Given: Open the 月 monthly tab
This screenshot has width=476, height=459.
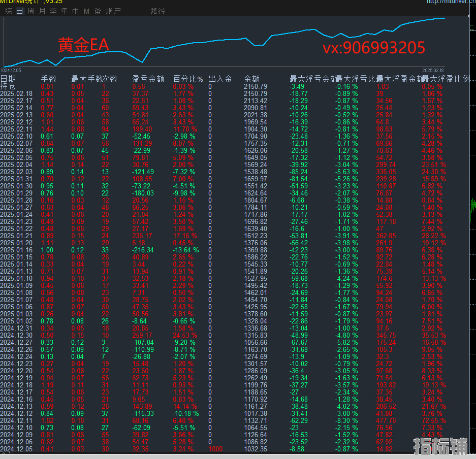Looking at the screenshot, I should 42,11.
